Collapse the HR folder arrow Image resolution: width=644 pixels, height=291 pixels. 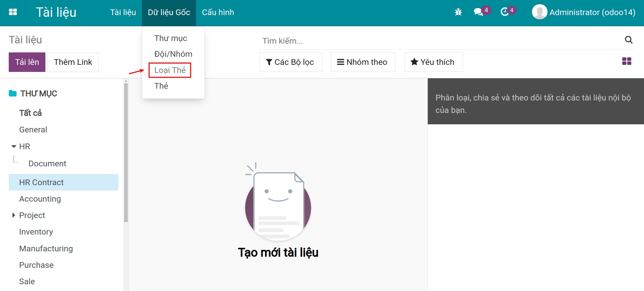pyautogui.click(x=14, y=147)
